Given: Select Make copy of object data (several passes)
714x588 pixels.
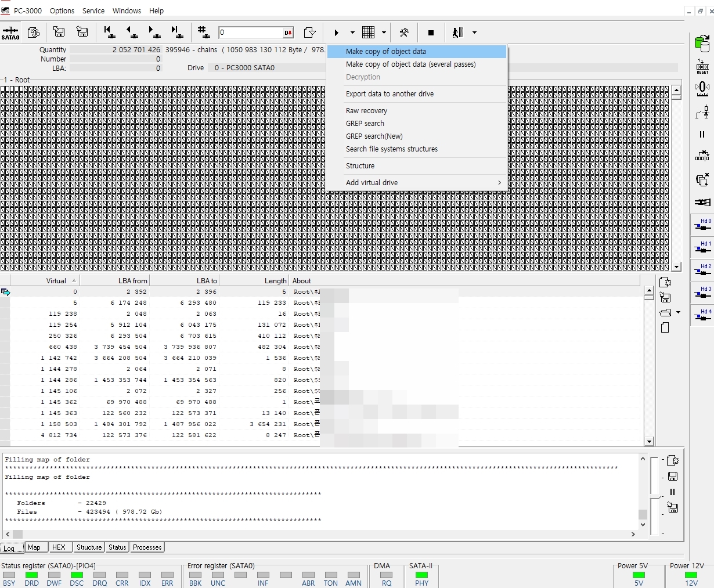Looking at the screenshot, I should (416, 64).
